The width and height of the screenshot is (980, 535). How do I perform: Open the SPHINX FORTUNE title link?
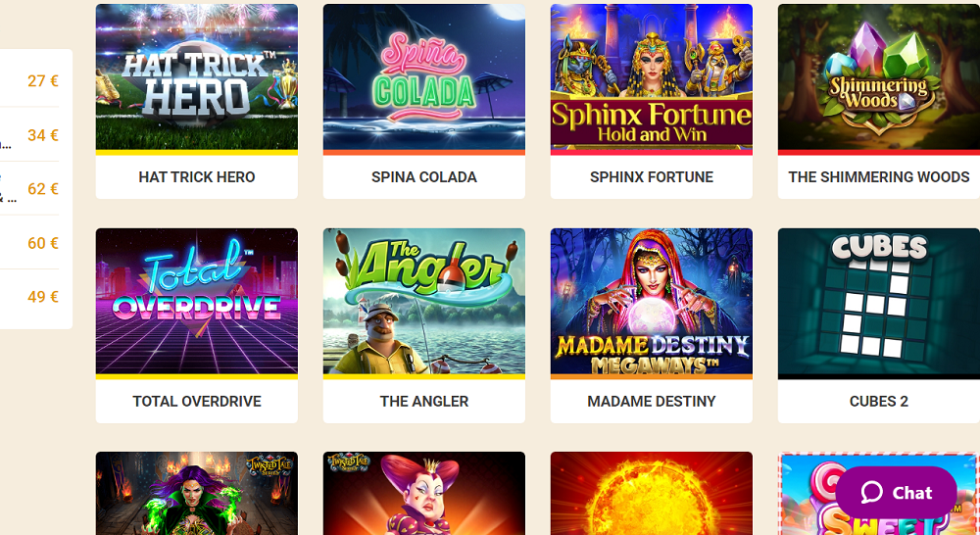click(x=652, y=177)
